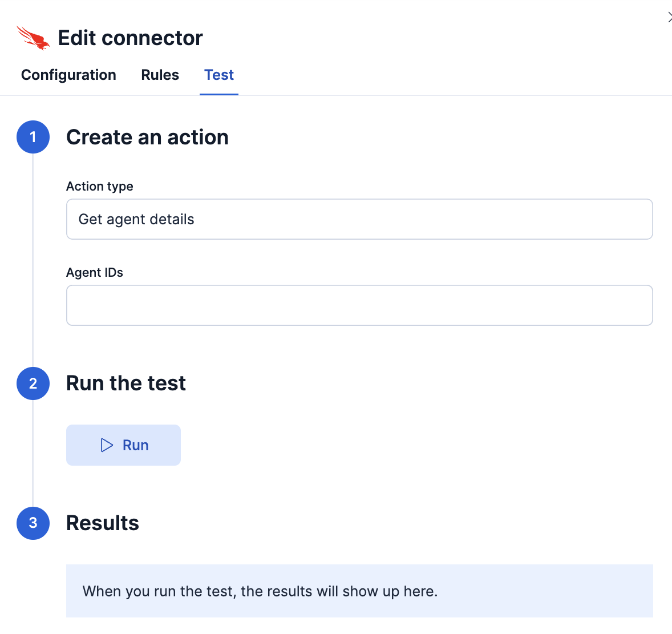The width and height of the screenshot is (672, 634).
Task: Select the Test tab
Action: click(218, 75)
